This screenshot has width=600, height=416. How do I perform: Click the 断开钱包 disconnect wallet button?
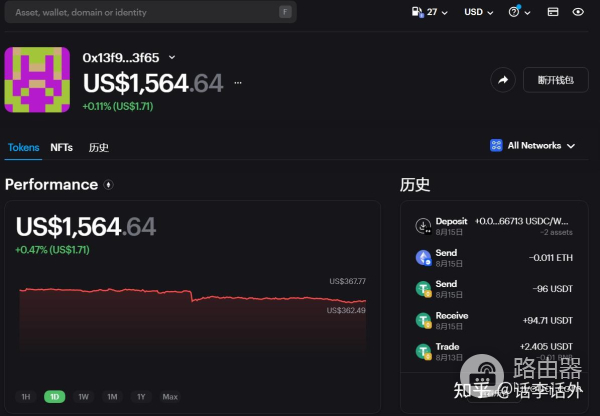555,80
